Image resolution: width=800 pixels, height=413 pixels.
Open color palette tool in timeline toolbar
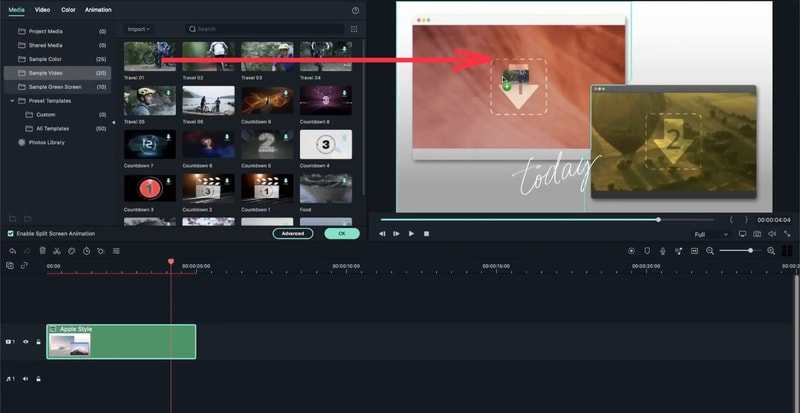(72, 251)
